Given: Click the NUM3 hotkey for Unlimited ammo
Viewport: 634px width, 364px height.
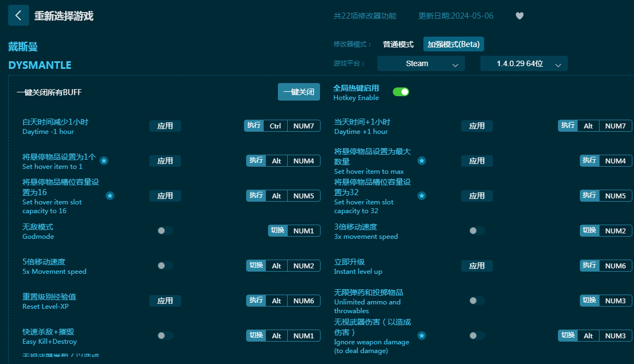Looking at the screenshot, I should click(x=615, y=301).
